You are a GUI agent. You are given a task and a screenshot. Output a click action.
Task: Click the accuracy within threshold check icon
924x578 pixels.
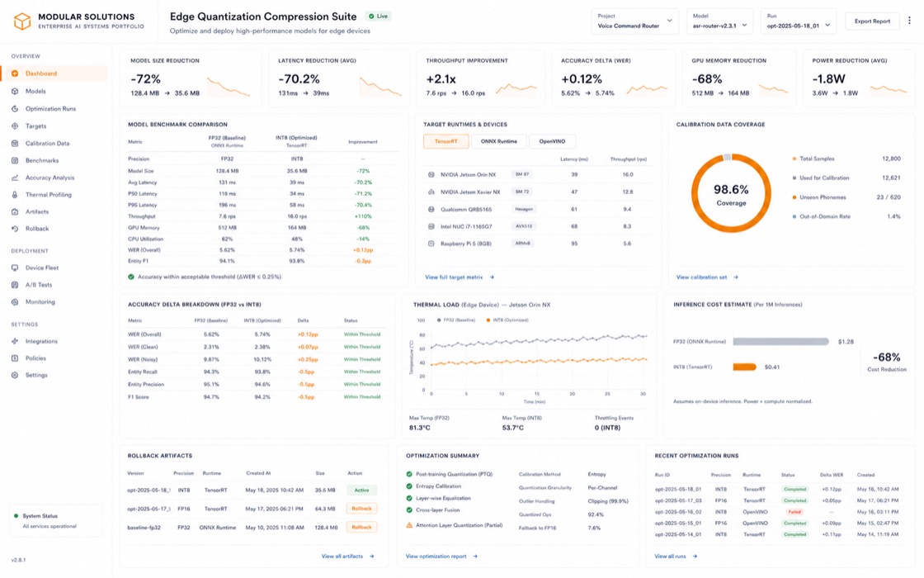point(131,277)
